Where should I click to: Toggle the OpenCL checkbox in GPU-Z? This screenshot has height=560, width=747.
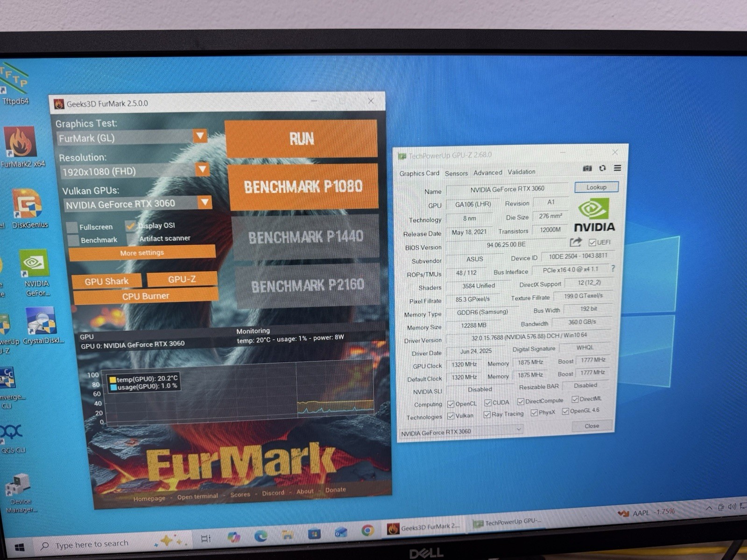point(451,404)
